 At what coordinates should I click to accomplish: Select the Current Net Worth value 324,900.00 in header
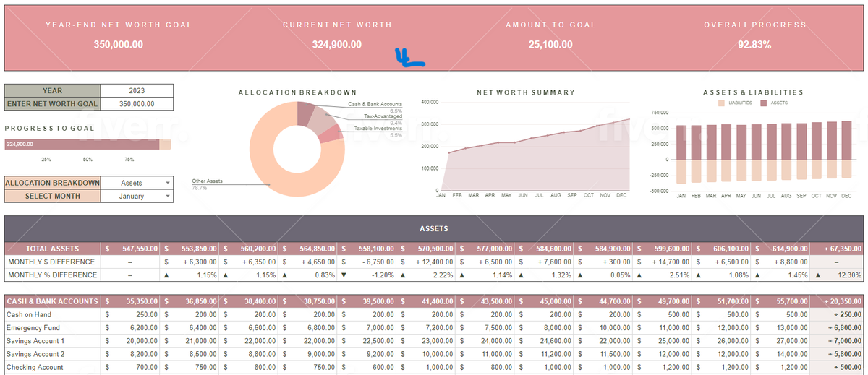point(337,45)
